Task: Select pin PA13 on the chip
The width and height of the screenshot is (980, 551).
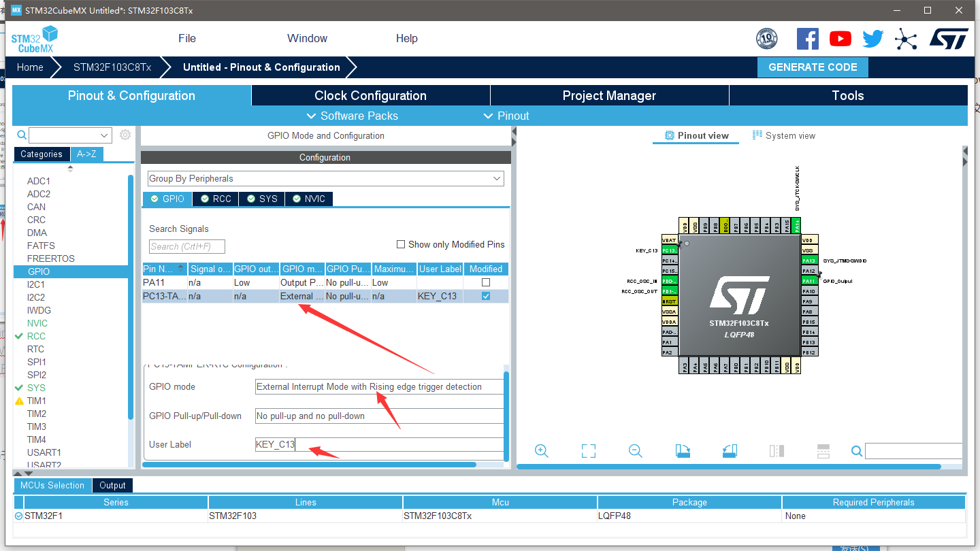Action: (x=809, y=261)
